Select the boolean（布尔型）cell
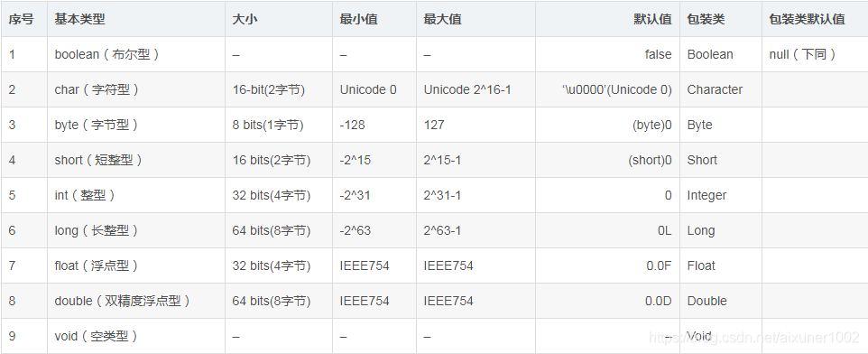 pos(135,54)
